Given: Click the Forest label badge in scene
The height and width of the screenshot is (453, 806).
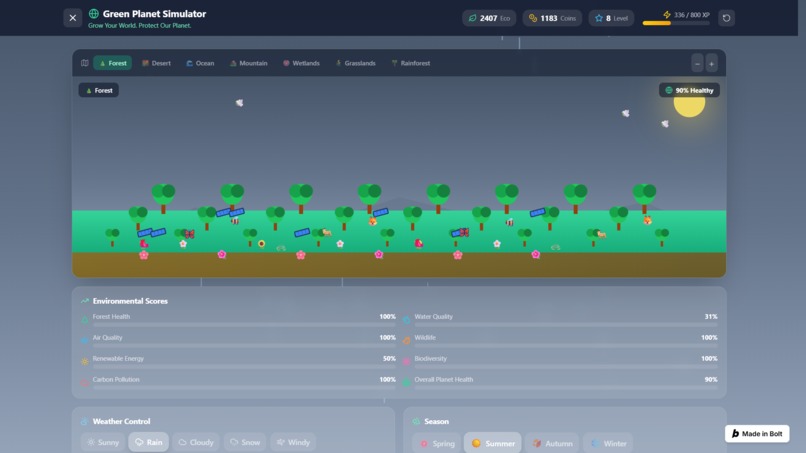Looking at the screenshot, I should 99,90.
